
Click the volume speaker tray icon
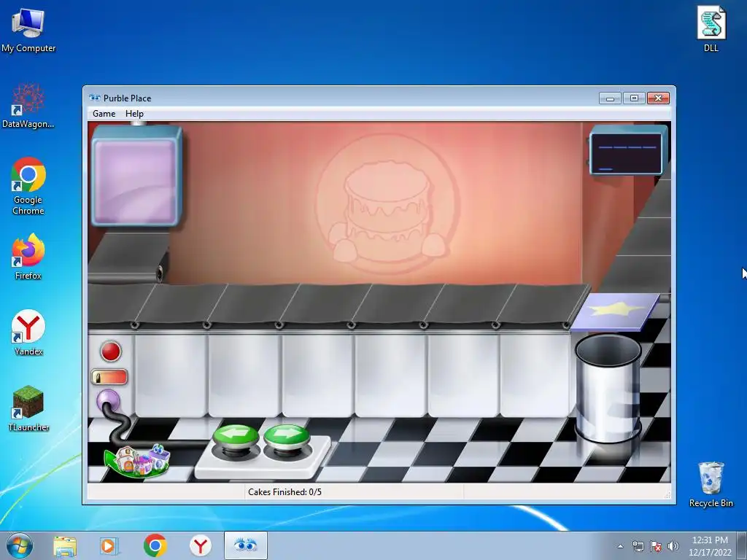coord(673,546)
